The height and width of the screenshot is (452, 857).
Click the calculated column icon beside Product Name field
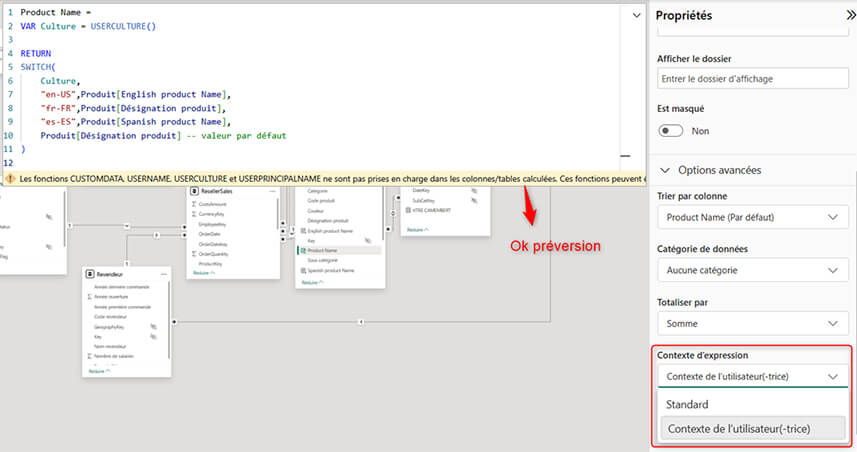(303, 250)
